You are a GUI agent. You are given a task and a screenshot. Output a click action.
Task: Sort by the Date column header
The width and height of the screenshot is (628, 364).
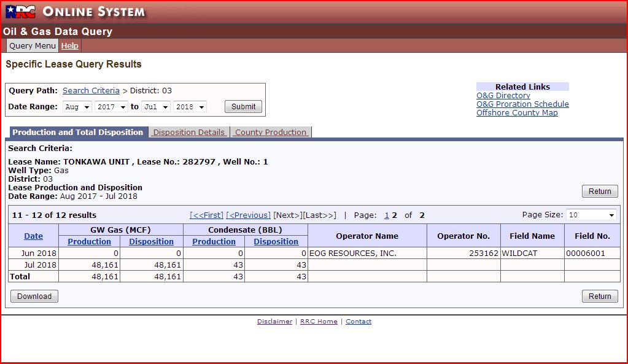[34, 236]
